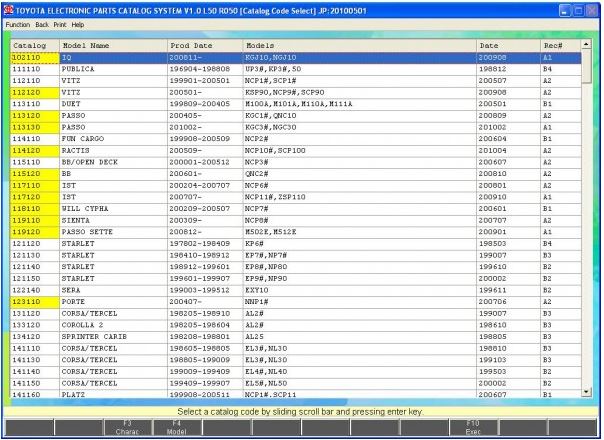The image size is (604, 440).
Task: Click the vertical scrollbar thumb
Action: pos(586,66)
